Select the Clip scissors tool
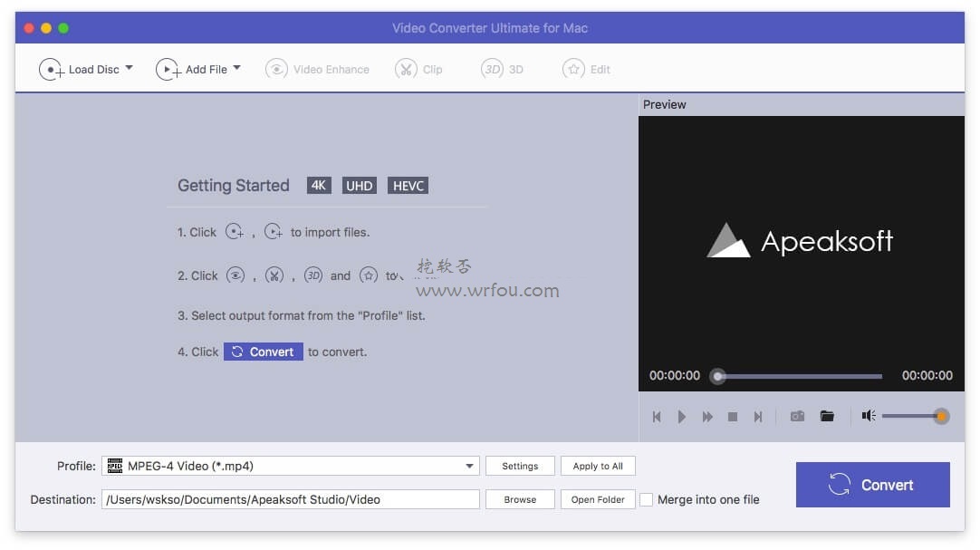The height and width of the screenshot is (550, 980). 418,70
